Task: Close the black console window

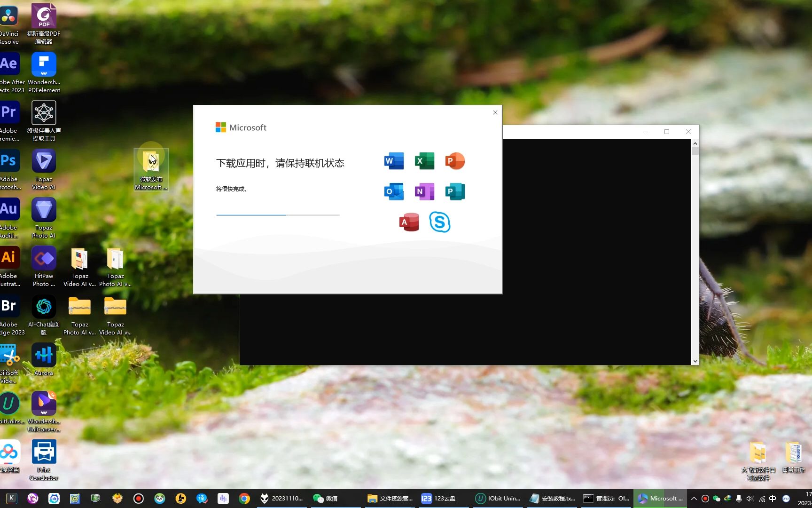Action: click(x=688, y=132)
